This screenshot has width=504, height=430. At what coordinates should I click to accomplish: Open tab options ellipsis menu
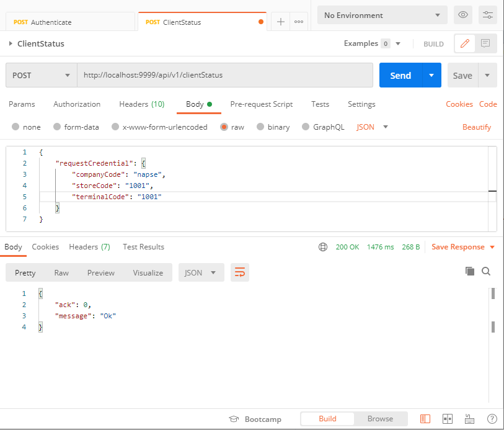pyautogui.click(x=299, y=22)
